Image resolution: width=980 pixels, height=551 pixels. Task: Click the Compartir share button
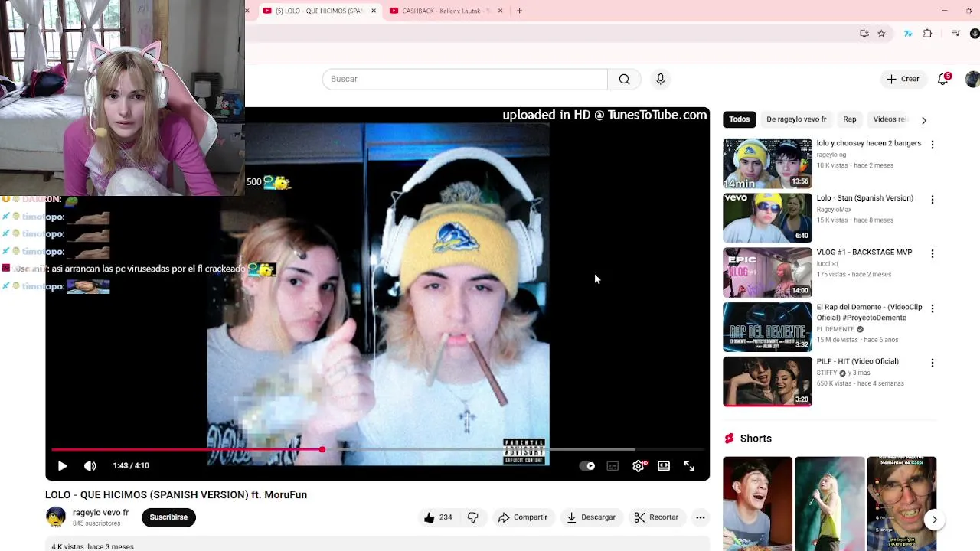coord(523,517)
